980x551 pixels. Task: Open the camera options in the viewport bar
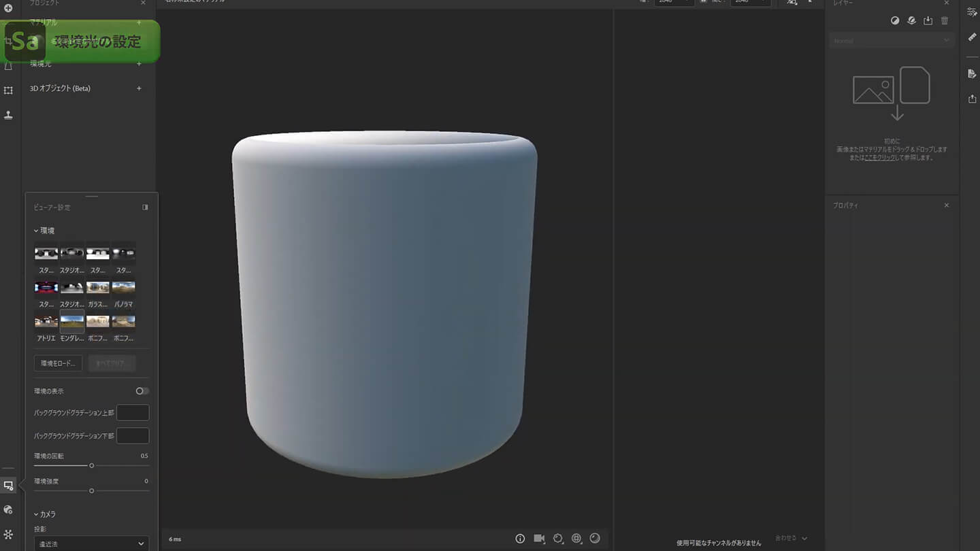tap(540, 539)
